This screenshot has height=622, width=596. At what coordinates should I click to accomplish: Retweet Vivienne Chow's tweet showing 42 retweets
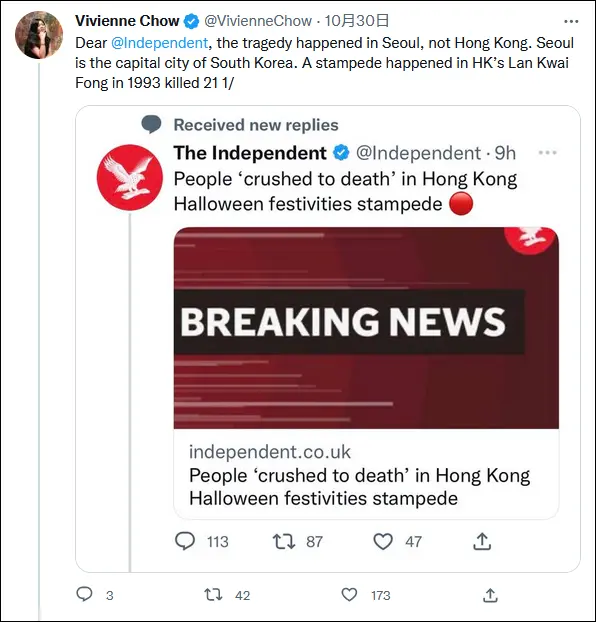coord(213,595)
